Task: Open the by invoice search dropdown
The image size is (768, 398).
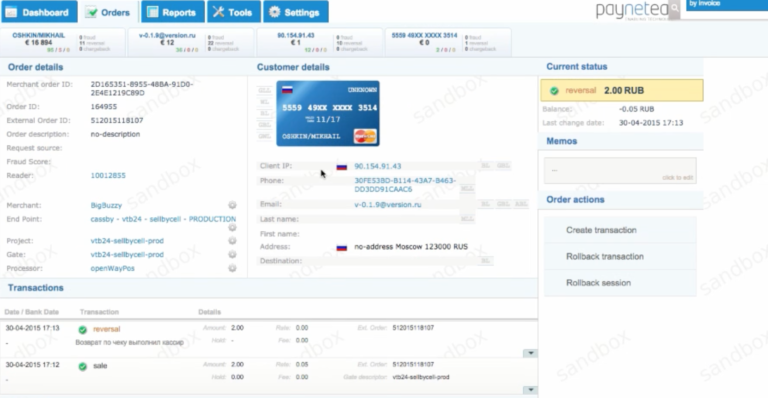Action: 726,5
